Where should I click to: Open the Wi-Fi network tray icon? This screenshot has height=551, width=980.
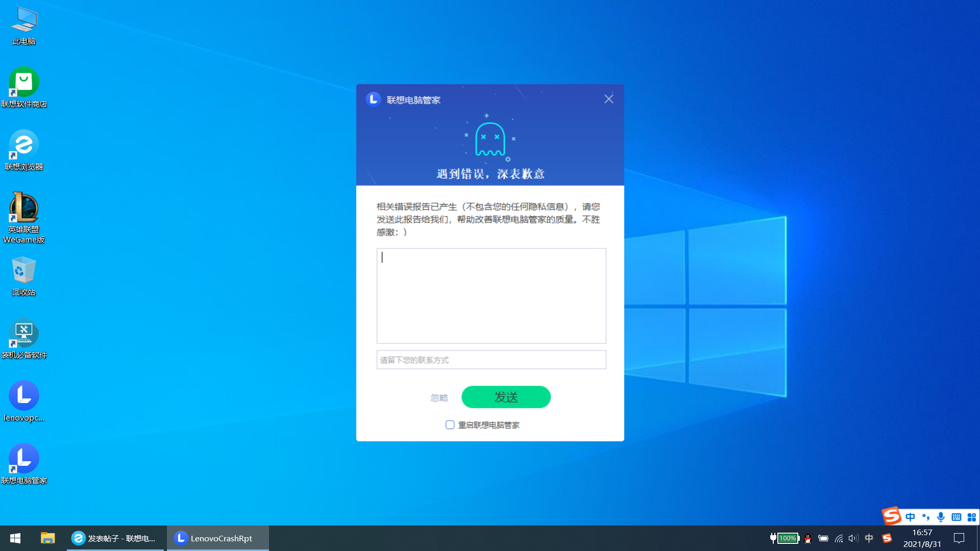coord(839,538)
